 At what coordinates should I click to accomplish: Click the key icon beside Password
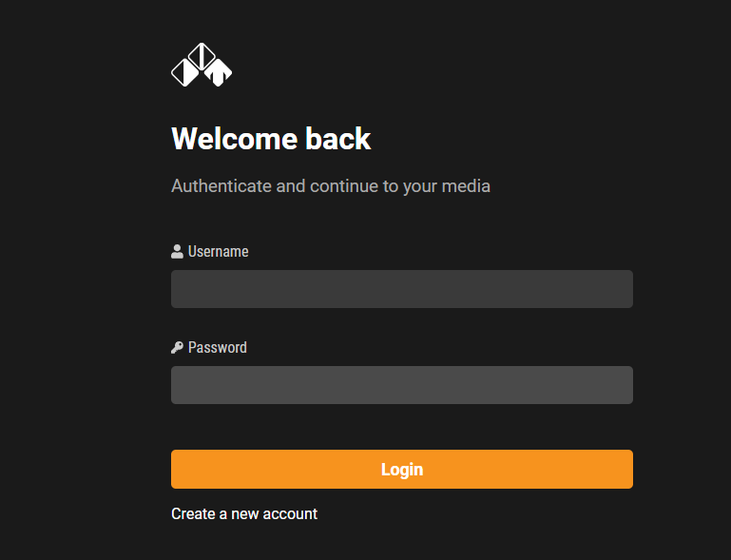[177, 347]
